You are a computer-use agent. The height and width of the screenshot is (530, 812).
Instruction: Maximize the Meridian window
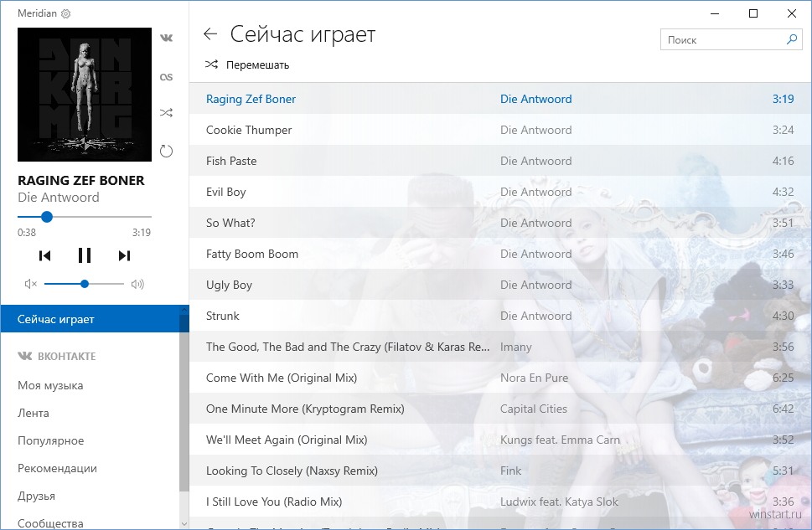tap(753, 14)
